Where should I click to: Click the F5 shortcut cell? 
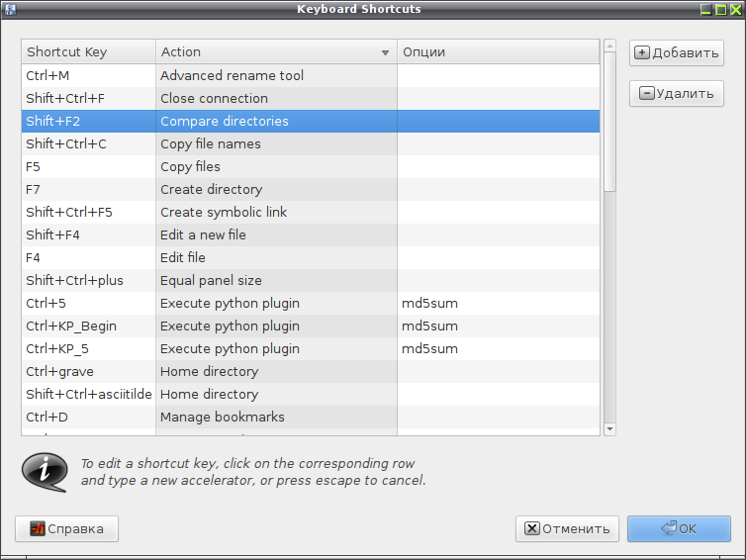pyautogui.click(x=88, y=167)
